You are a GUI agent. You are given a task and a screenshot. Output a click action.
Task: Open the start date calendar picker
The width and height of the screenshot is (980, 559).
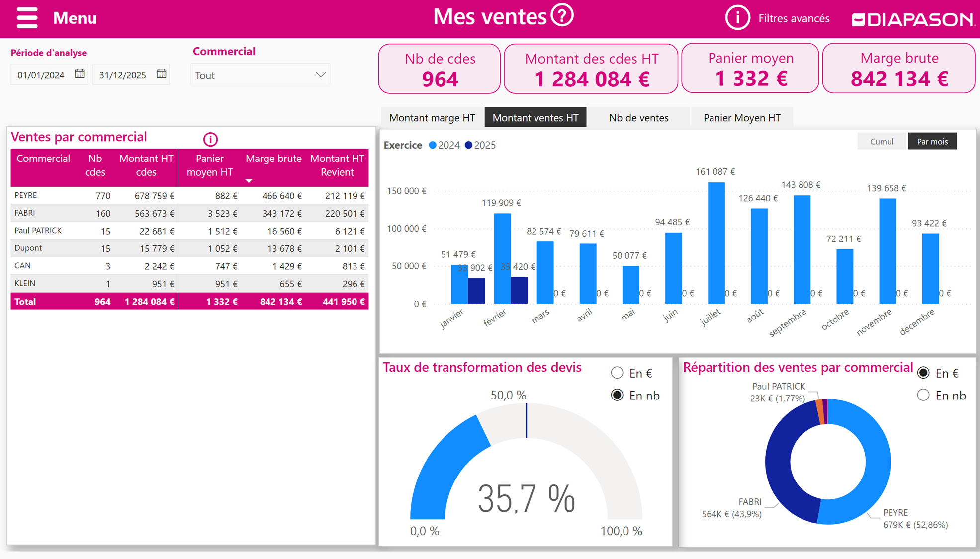click(x=80, y=74)
